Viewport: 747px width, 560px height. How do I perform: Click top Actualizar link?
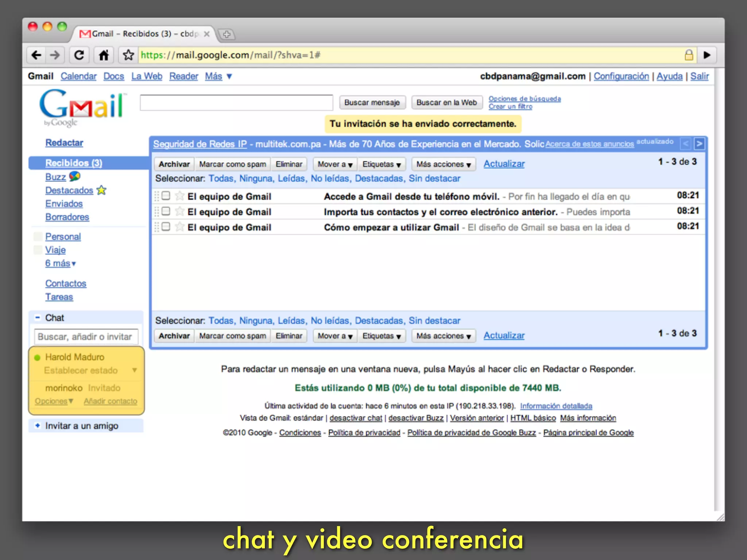tap(504, 164)
